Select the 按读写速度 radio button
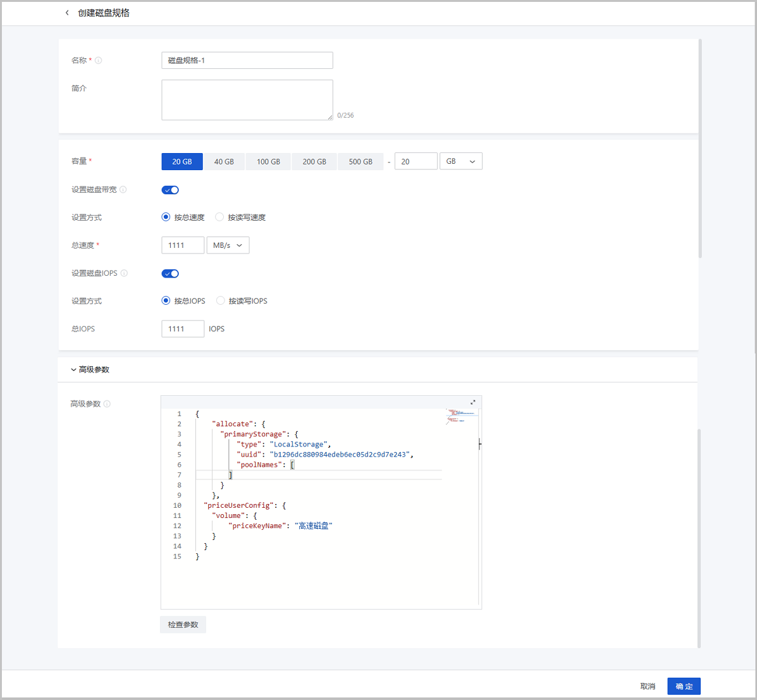This screenshot has width=757, height=700. tap(219, 218)
